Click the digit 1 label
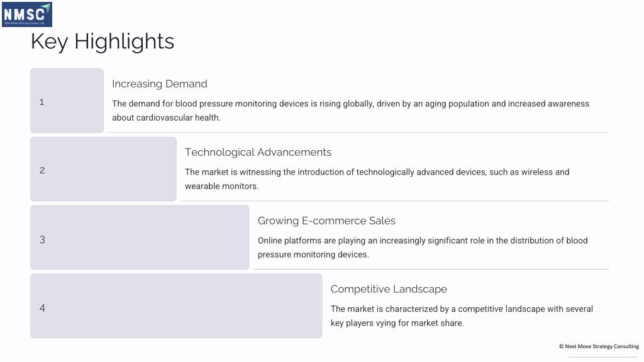 (x=42, y=102)
